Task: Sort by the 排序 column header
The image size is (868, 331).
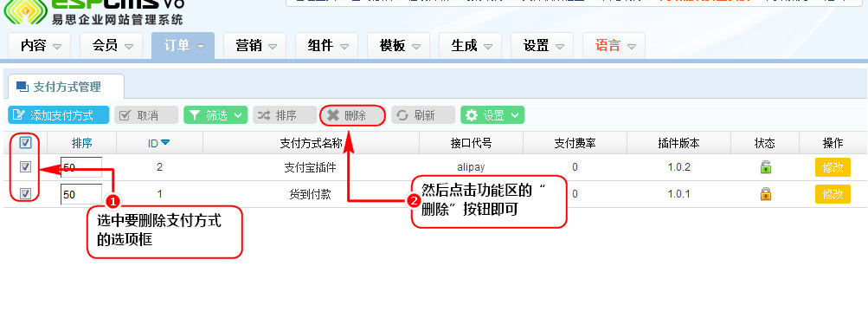Action: click(82, 143)
